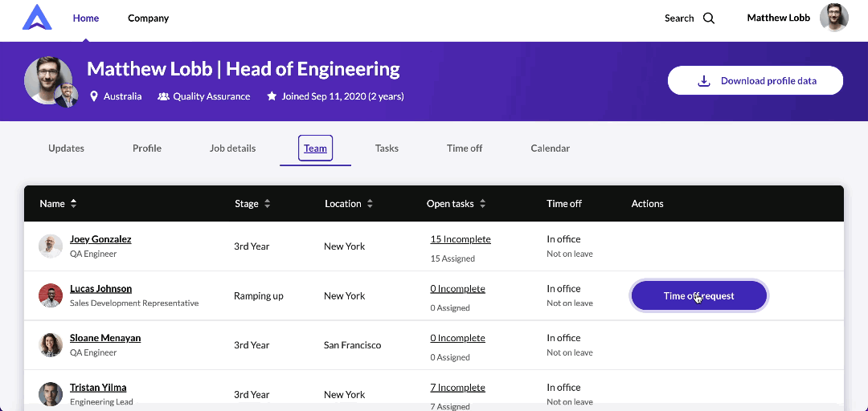
Task: Click the star icon beside Joined date
Action: pyautogui.click(x=272, y=96)
